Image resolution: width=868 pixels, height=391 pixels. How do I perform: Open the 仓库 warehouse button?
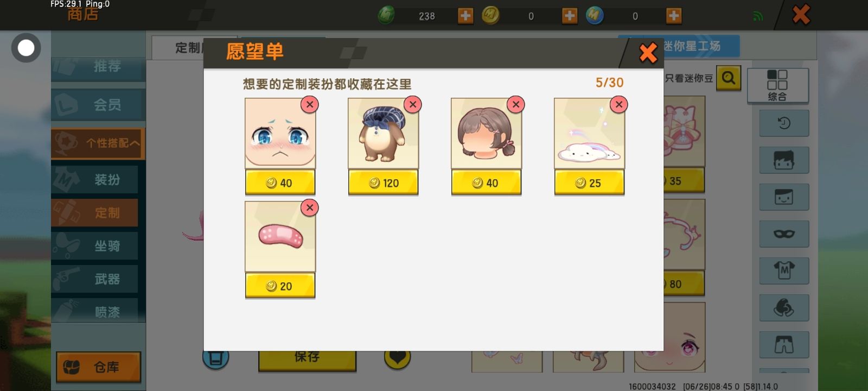click(98, 367)
